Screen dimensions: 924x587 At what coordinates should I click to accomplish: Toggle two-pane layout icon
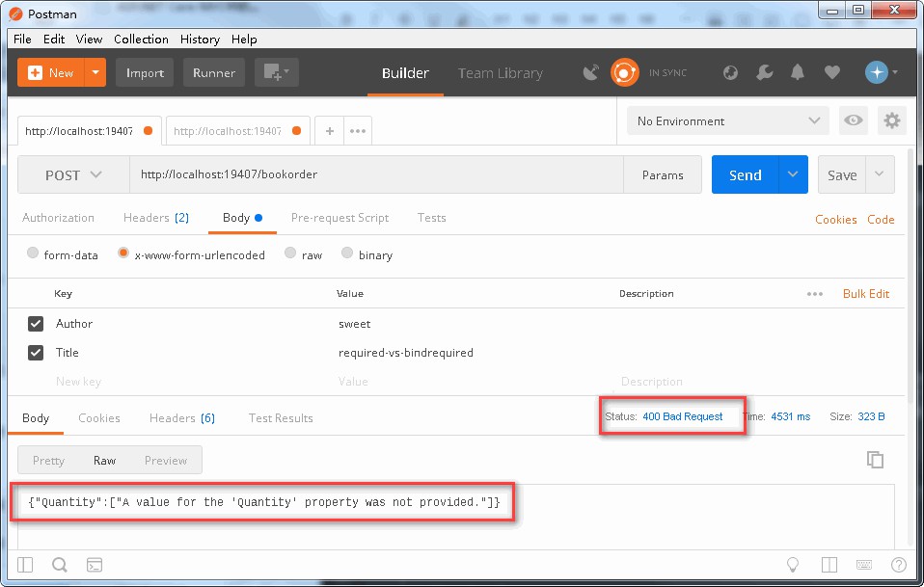829,565
